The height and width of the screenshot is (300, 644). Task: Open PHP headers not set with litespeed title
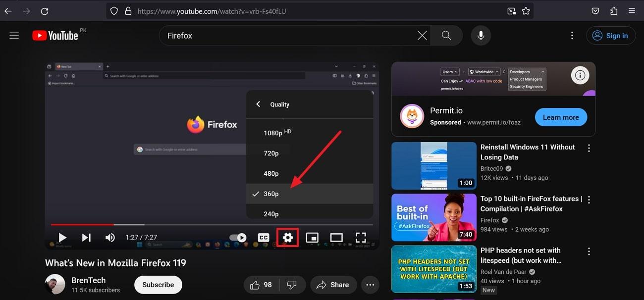click(521, 255)
